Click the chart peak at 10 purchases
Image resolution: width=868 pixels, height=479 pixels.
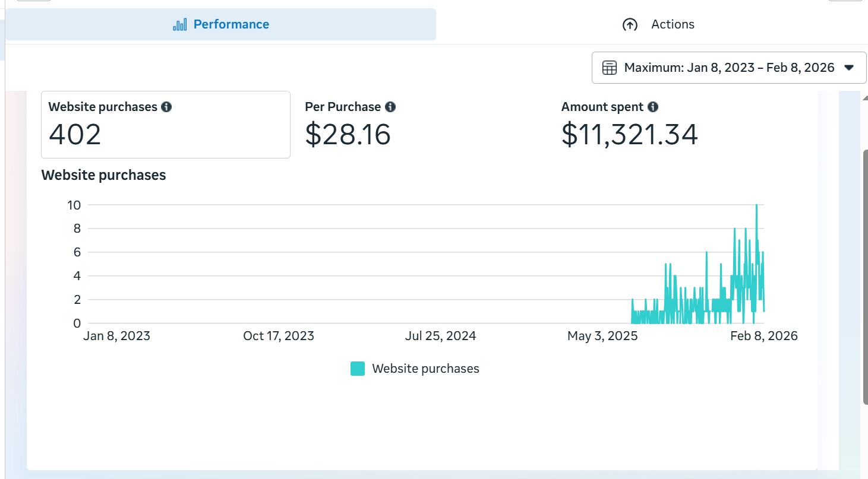[x=756, y=205]
